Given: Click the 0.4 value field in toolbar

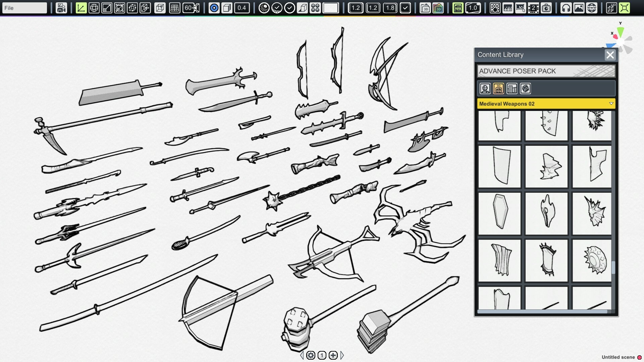Looking at the screenshot, I should pos(243,8).
